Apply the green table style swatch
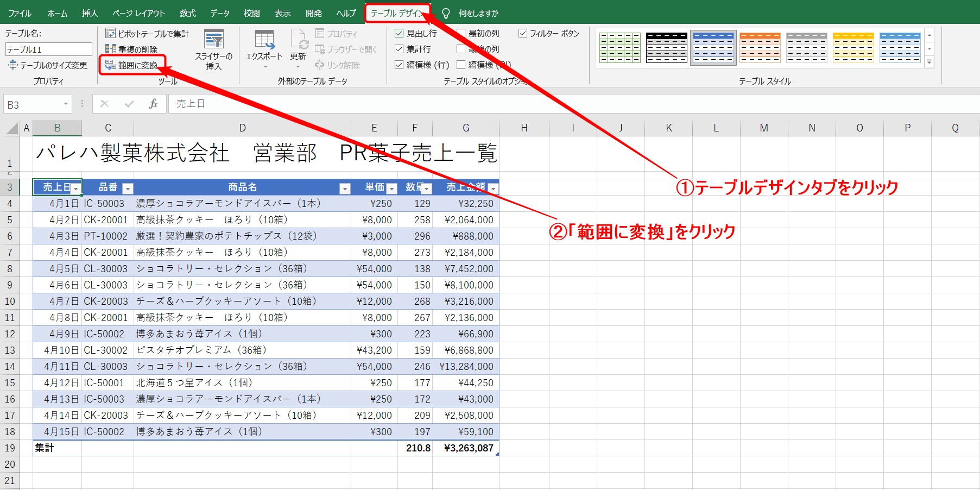Screen dimensions: 980x490 click(620, 48)
